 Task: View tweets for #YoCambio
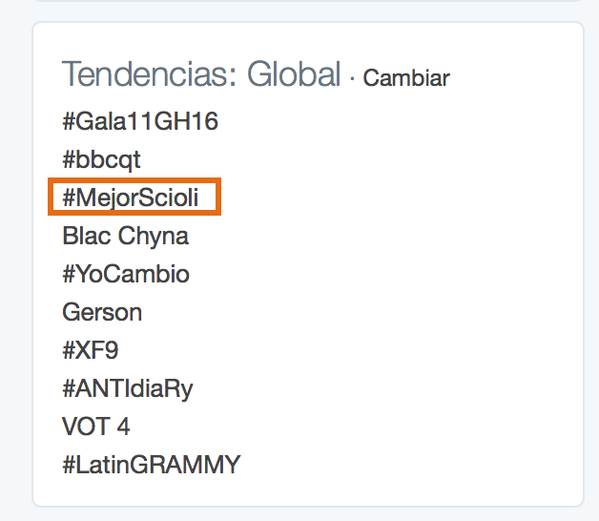click(126, 274)
